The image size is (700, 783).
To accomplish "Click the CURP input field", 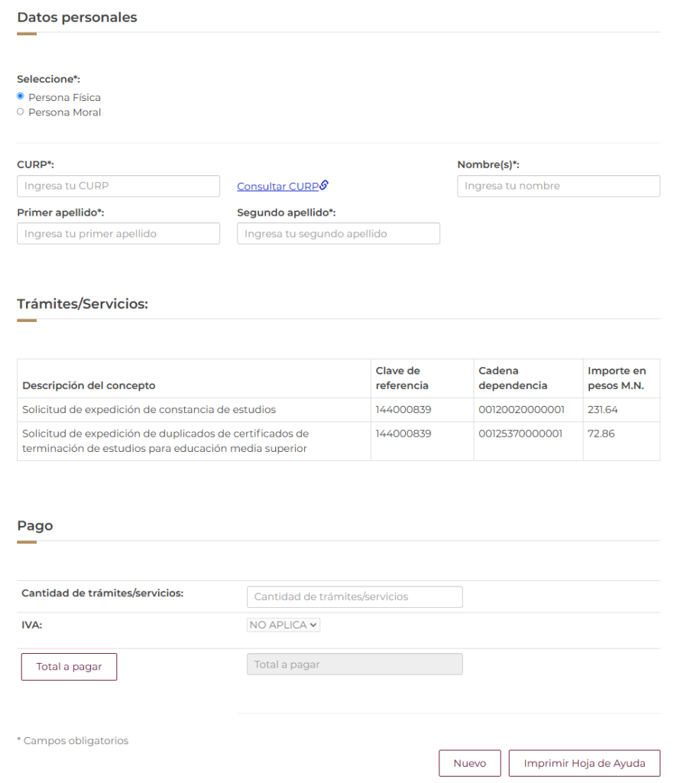I will coord(118,186).
